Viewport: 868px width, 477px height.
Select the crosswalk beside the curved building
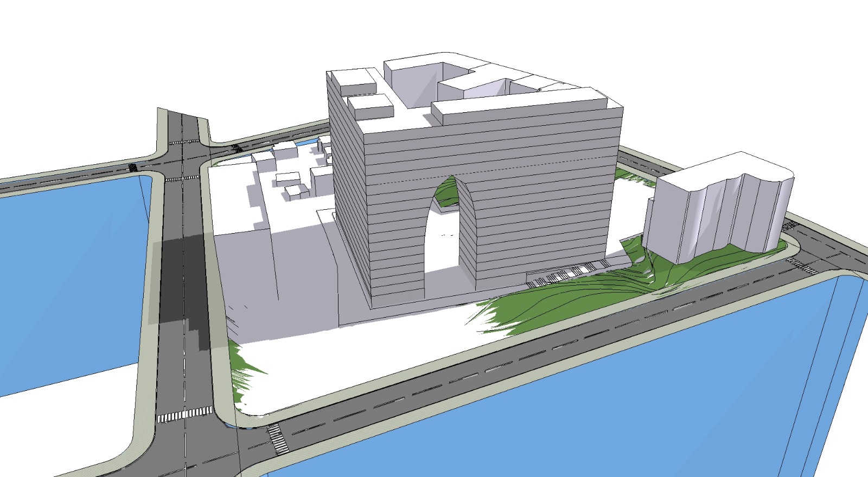click(x=800, y=266)
